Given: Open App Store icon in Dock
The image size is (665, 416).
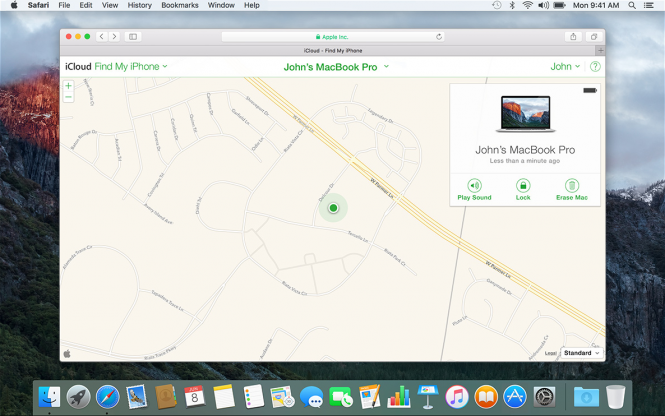Looking at the screenshot, I should (x=515, y=397).
